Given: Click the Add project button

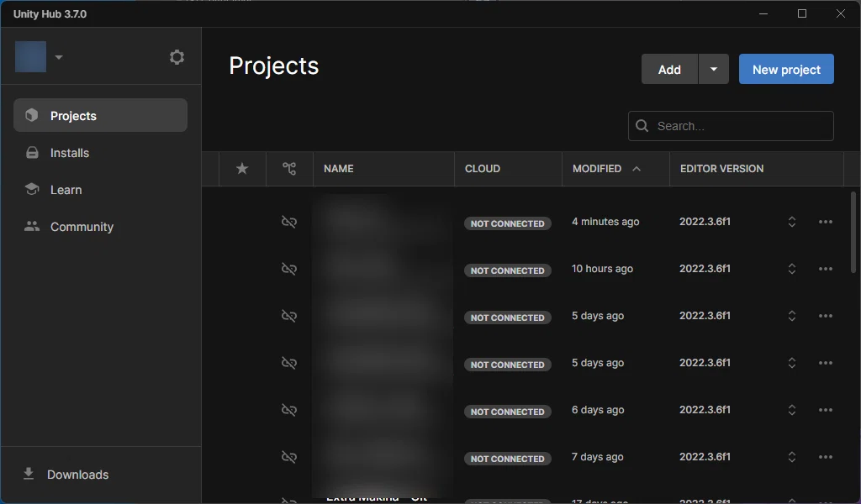Looking at the screenshot, I should point(669,69).
